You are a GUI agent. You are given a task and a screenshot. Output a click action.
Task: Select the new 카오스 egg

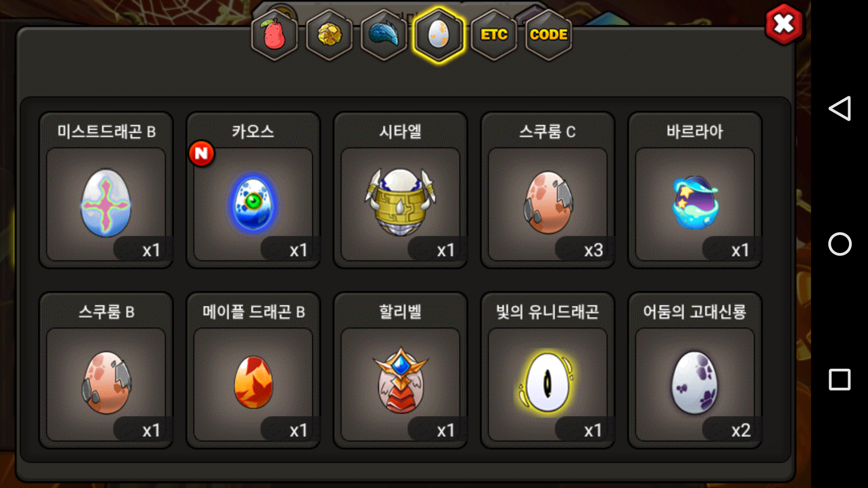point(253,190)
